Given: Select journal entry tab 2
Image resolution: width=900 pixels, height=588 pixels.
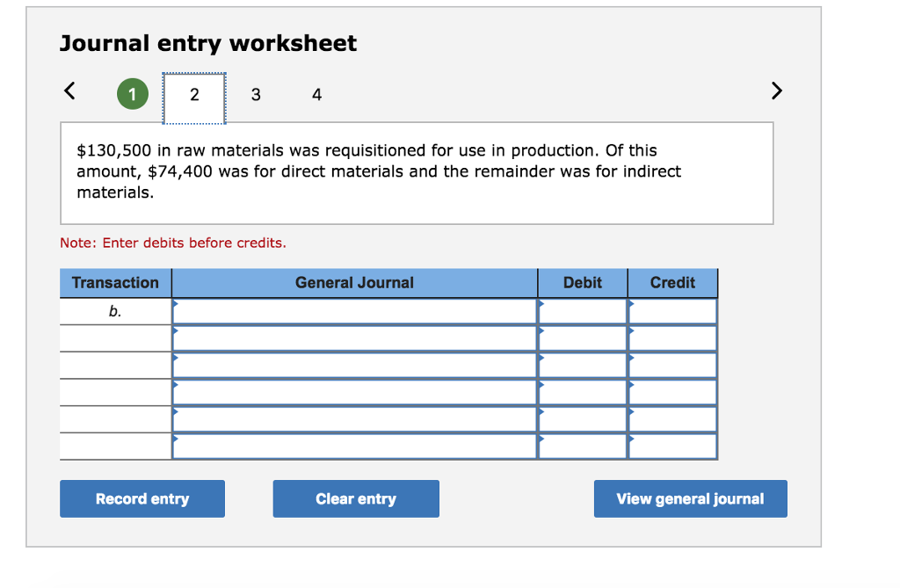Looking at the screenshot, I should [x=194, y=98].
